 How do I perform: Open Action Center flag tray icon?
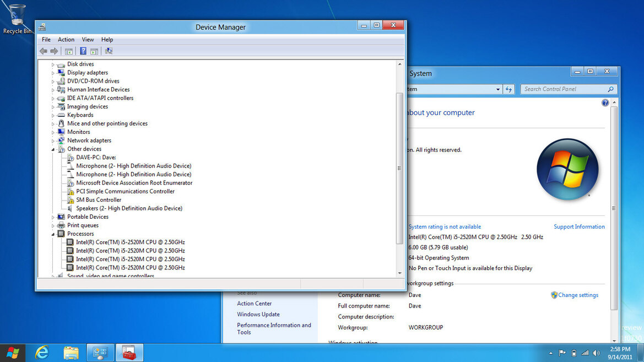tap(562, 353)
